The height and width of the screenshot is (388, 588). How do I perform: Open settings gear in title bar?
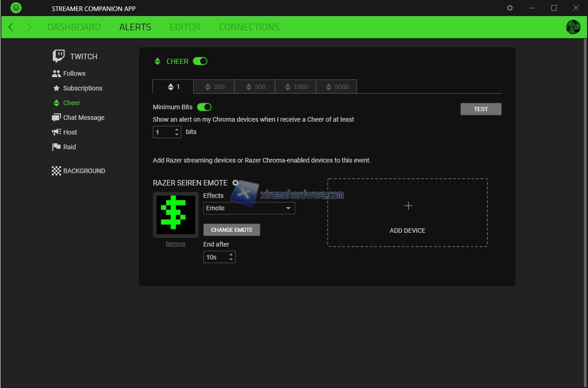tap(510, 8)
